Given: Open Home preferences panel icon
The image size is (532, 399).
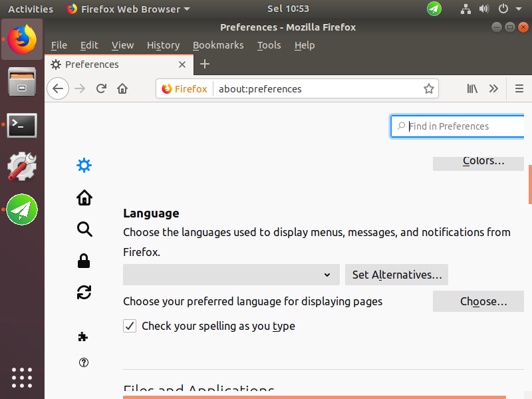Looking at the screenshot, I should click(x=84, y=198).
